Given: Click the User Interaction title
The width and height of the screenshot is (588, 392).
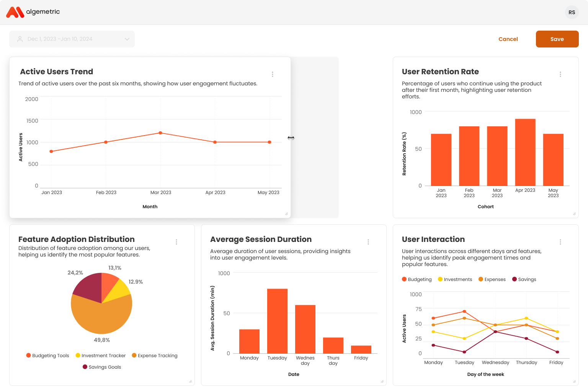Looking at the screenshot, I should (x=433, y=239).
